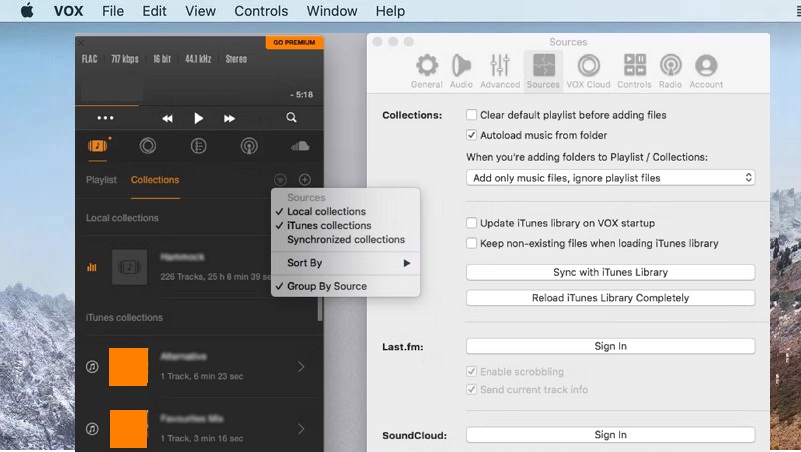Viewport: 801px width, 452px height.
Task: Open the Edit menu
Action: coord(154,11)
